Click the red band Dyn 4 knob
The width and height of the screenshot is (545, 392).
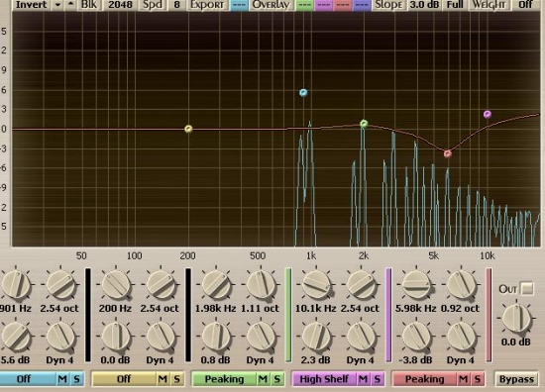(461, 337)
